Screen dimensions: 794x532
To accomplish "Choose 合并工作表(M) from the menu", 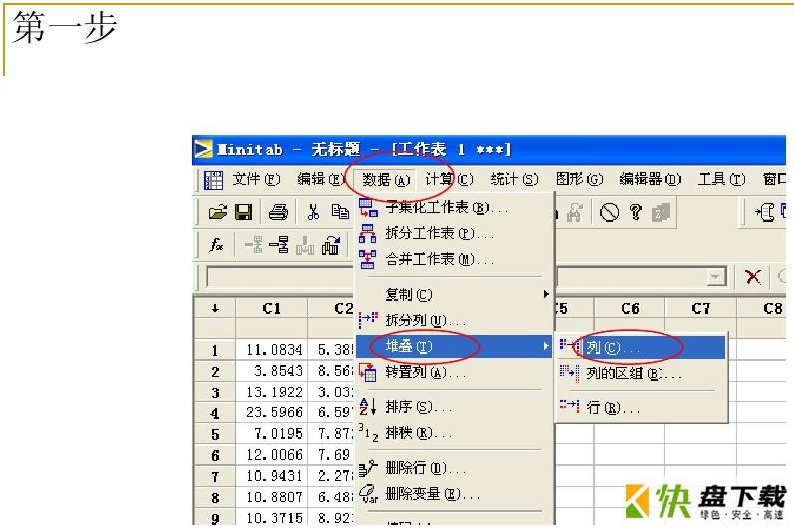I will coord(454,259).
